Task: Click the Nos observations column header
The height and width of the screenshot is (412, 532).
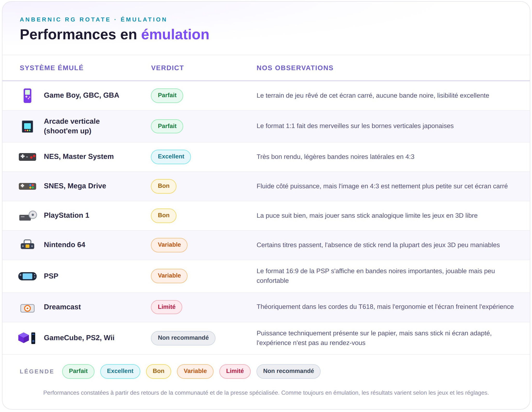Action: (295, 68)
